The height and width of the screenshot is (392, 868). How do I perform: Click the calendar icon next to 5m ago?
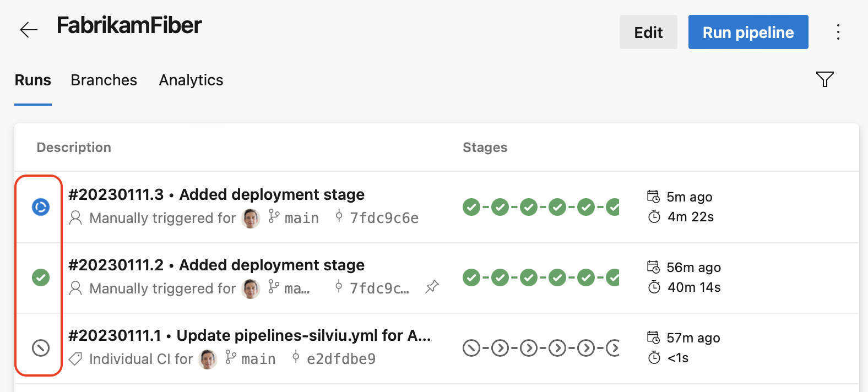pyautogui.click(x=654, y=196)
